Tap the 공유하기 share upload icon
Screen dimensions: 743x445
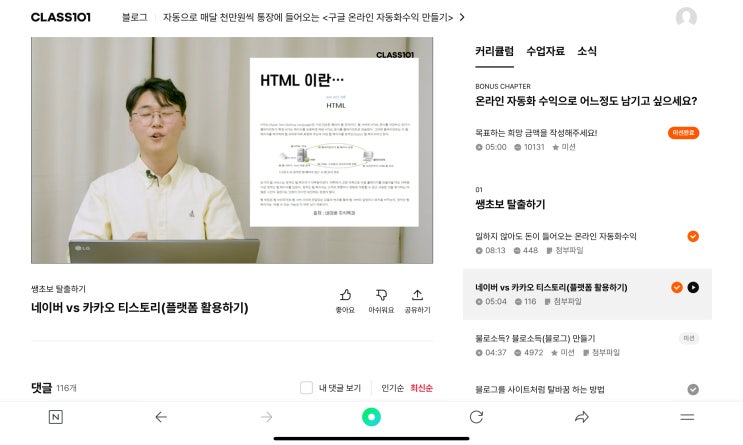(417, 295)
